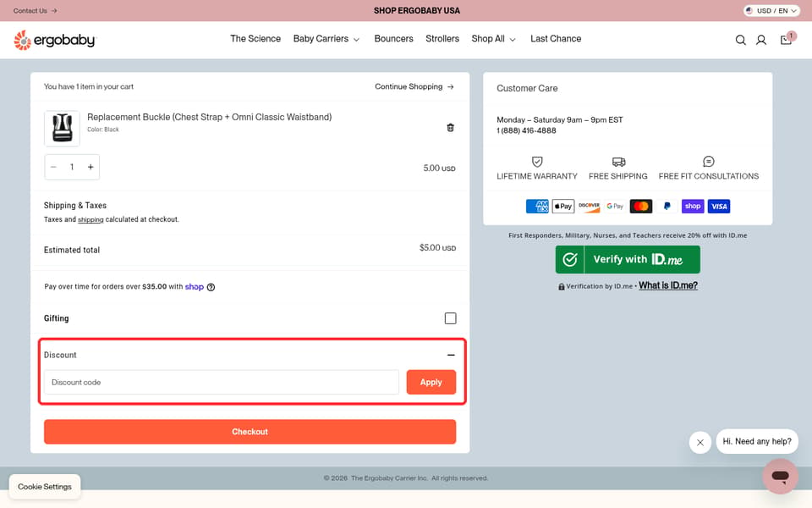Open the search magnifier icon
The width and height of the screenshot is (812, 508).
coord(741,40)
